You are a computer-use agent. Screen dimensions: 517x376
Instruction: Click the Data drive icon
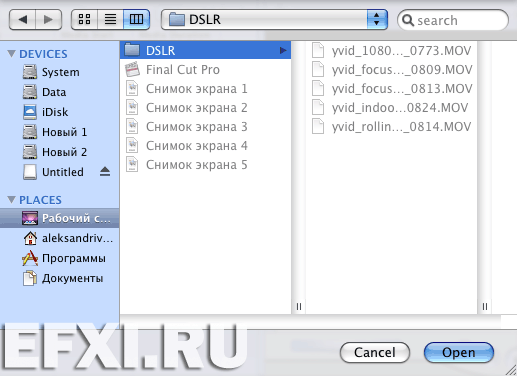click(30, 92)
